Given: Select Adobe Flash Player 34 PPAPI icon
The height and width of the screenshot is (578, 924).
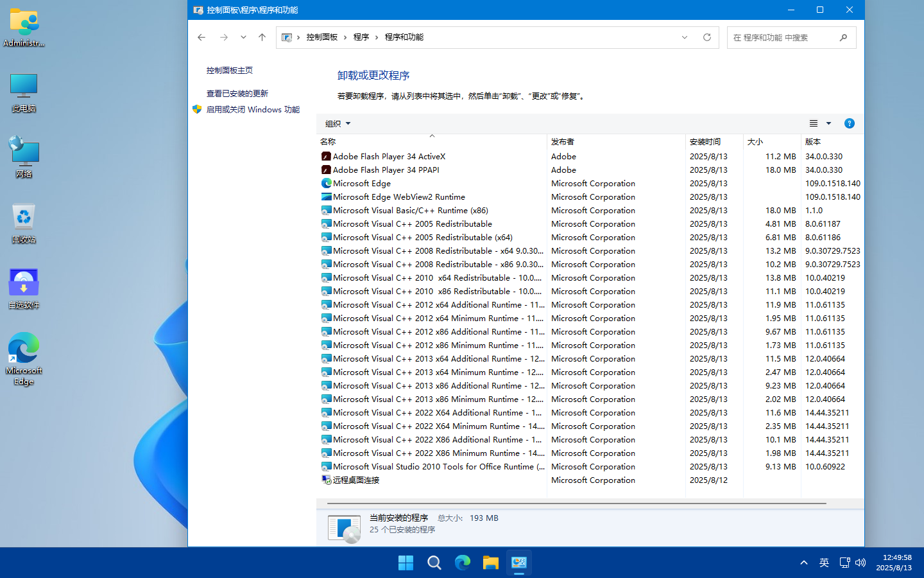Looking at the screenshot, I should coord(326,170).
